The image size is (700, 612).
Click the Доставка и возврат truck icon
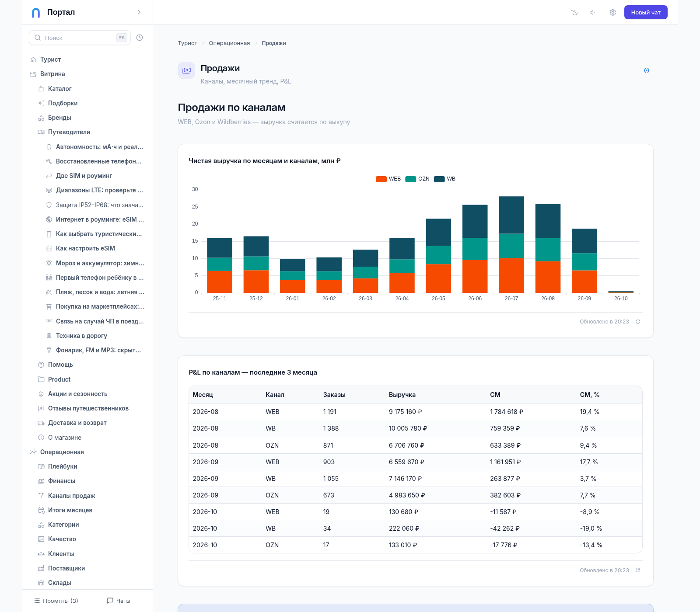[41, 423]
